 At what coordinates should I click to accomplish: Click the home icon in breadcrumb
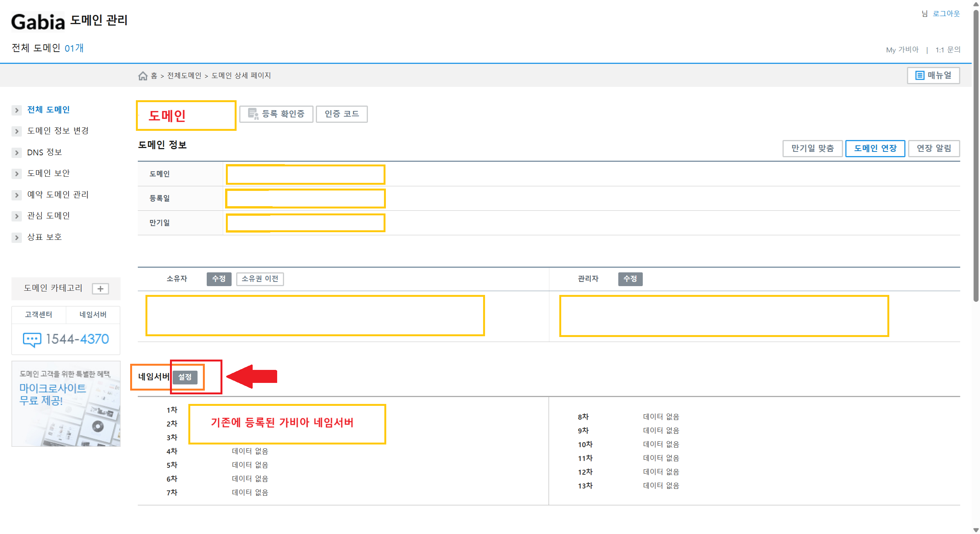coord(143,76)
